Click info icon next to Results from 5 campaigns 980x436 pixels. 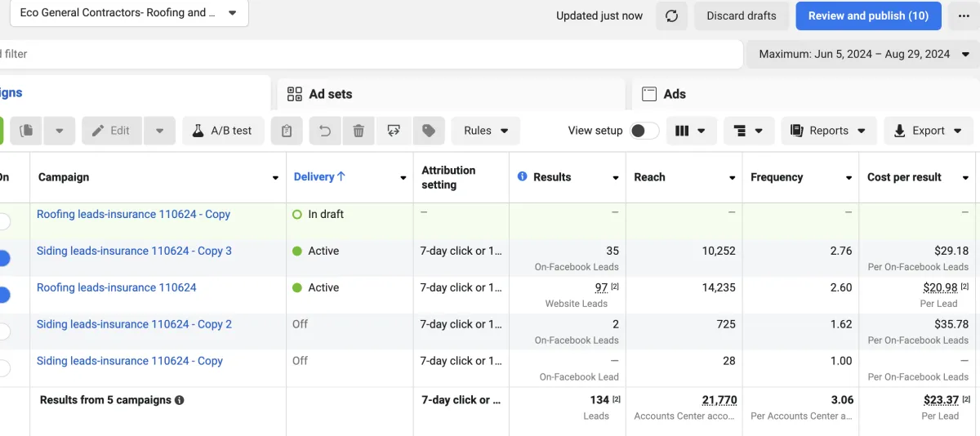coord(180,400)
